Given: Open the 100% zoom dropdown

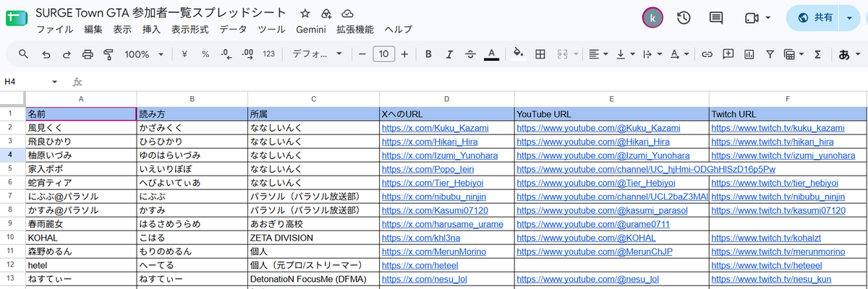Looking at the screenshot, I should 144,54.
